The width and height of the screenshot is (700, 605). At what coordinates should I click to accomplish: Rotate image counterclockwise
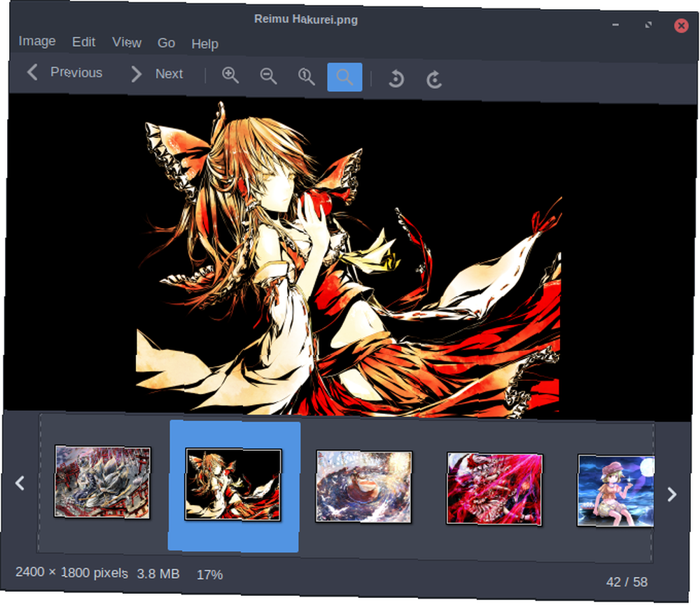coord(396,79)
